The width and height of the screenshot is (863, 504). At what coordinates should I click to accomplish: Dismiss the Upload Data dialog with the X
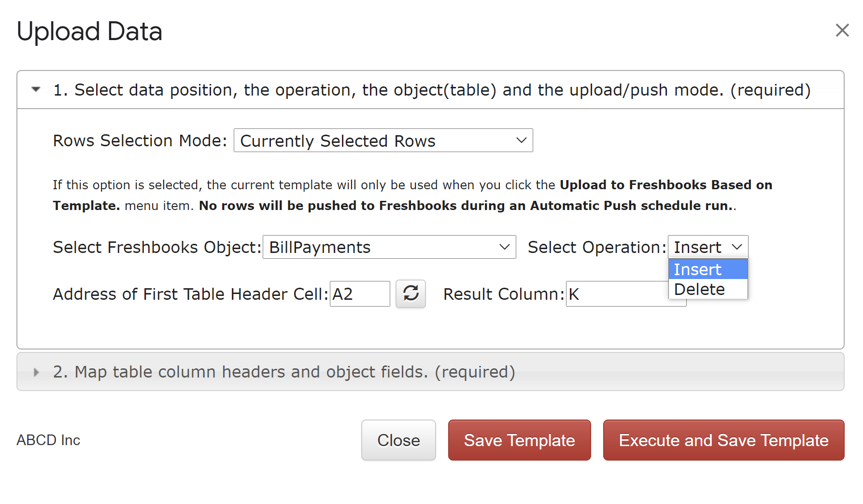click(842, 30)
